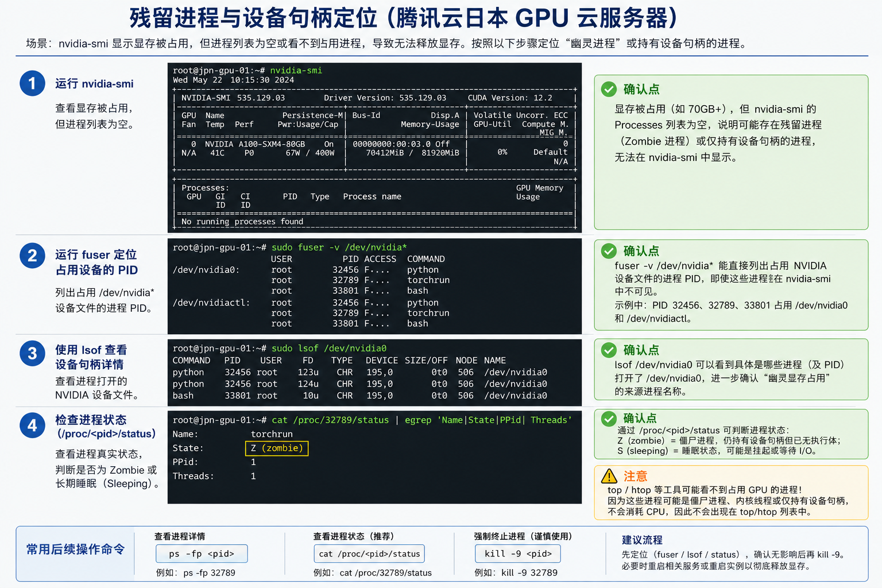This screenshot has height=588, width=882.
Task: Click the "cat /proc/<pid>/status" command box
Action: 369,554
